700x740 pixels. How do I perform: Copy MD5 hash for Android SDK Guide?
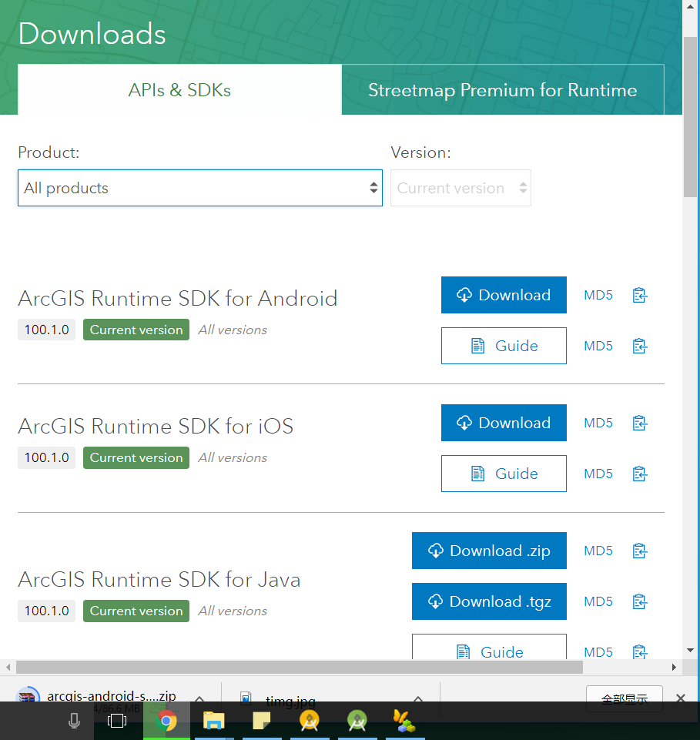(x=639, y=346)
